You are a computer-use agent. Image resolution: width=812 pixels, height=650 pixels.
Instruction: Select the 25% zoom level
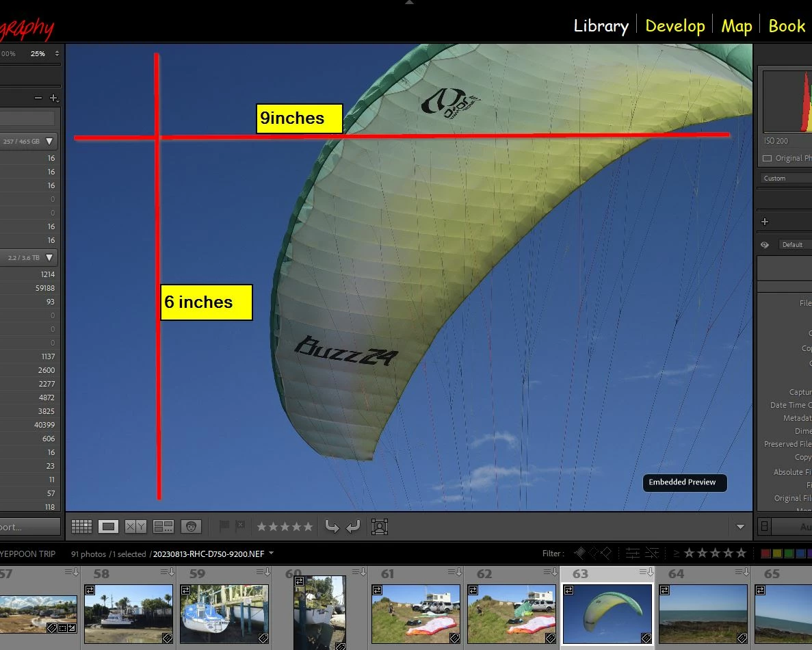38,53
